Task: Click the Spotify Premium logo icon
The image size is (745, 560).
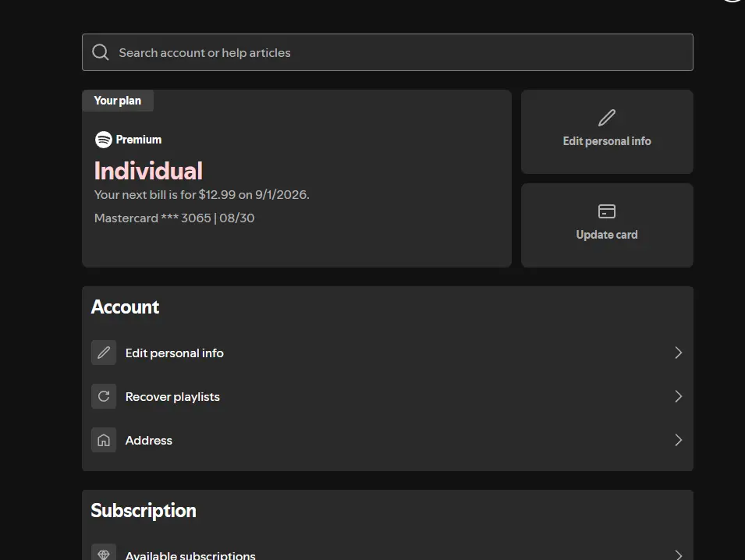Action: (x=104, y=140)
